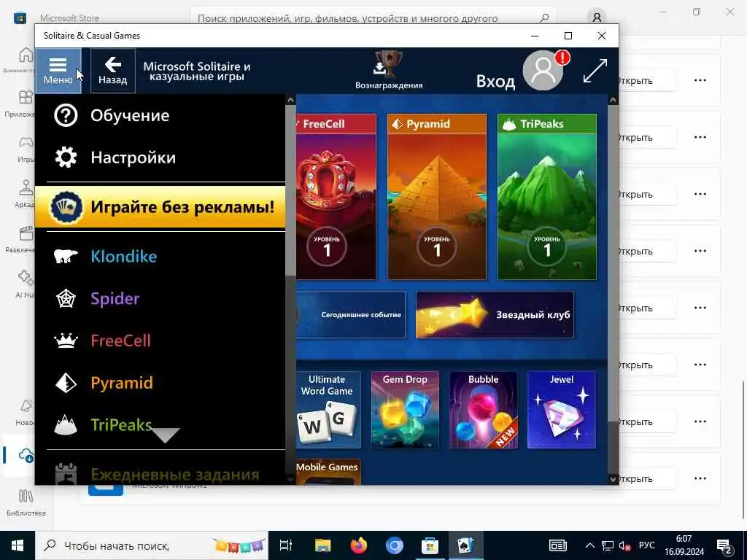Click the pyramid diamond menu icon

tap(66, 382)
